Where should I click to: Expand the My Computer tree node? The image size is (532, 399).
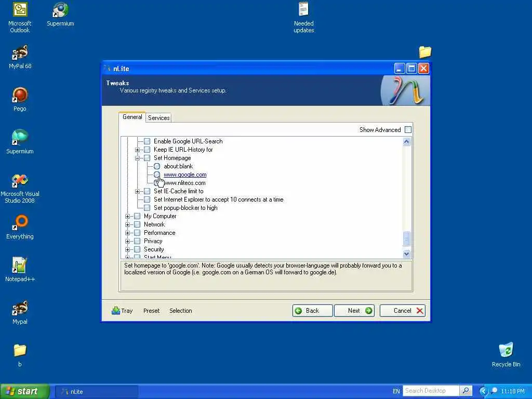pyautogui.click(x=127, y=216)
